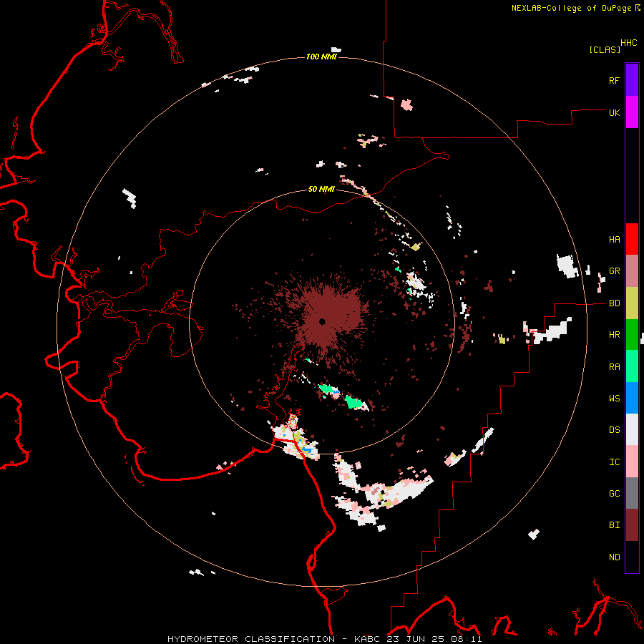This screenshot has width=644, height=644.
Task: Click the green HR legend swatch
Action: tap(632, 335)
